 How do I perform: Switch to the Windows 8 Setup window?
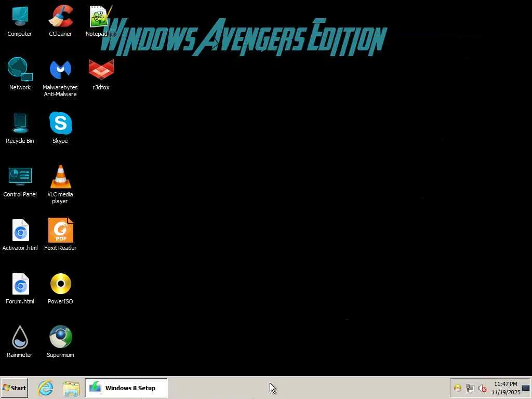coord(126,388)
